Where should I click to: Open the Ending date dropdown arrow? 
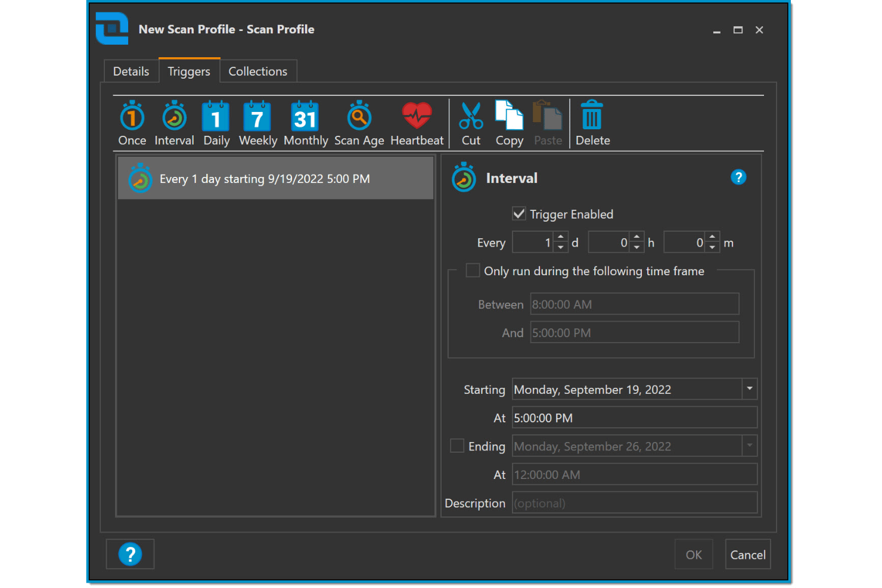pyautogui.click(x=750, y=446)
